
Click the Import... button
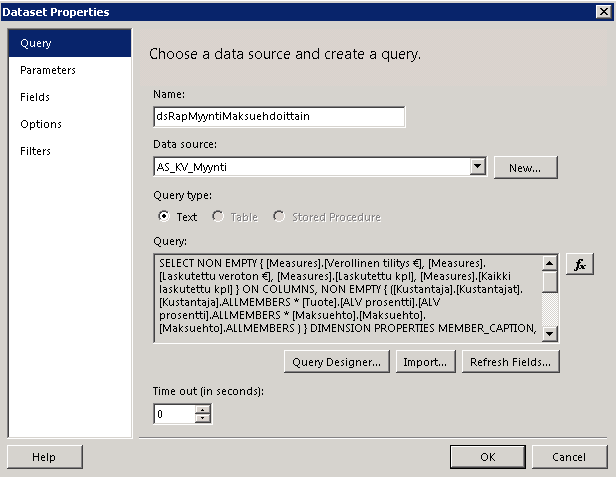point(425,362)
